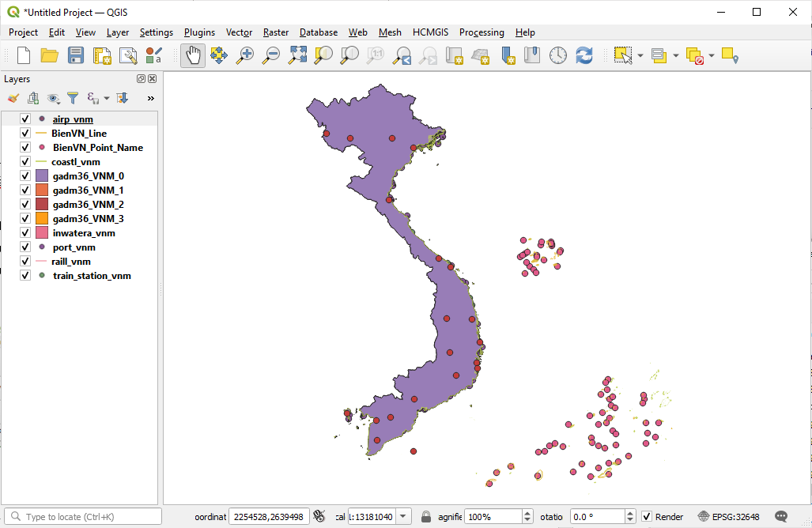
Task: Open the Style Manager icon
Action: tap(154, 55)
